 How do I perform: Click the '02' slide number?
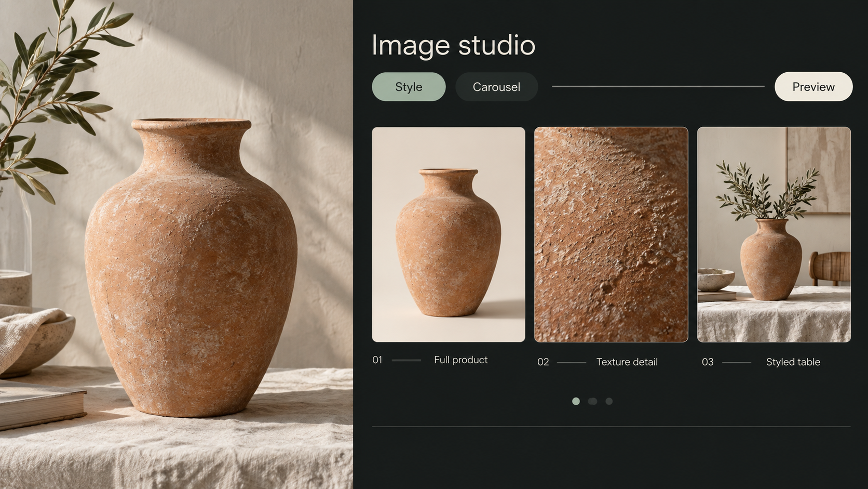click(543, 362)
